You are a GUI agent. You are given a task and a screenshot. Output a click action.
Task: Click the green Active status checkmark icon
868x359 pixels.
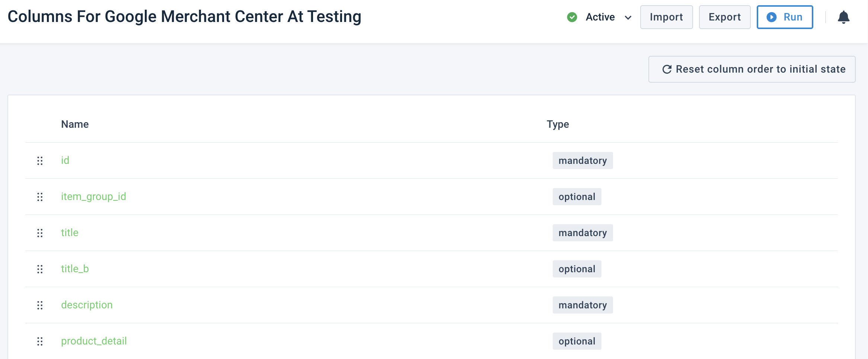click(x=571, y=17)
